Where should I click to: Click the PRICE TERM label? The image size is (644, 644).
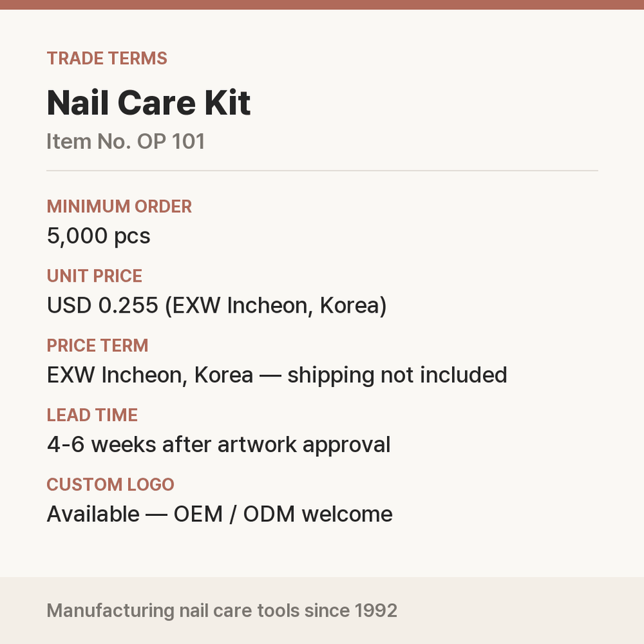pos(97,345)
